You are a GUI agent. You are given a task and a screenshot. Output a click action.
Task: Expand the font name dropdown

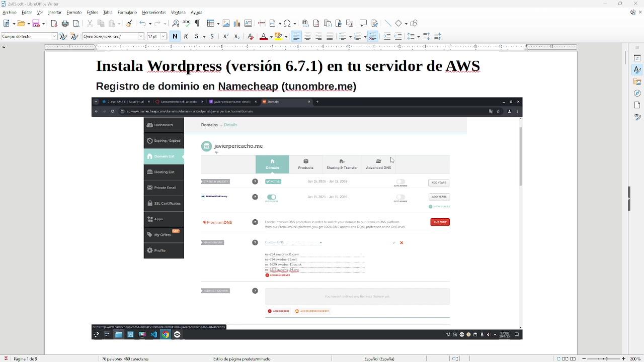click(x=141, y=36)
